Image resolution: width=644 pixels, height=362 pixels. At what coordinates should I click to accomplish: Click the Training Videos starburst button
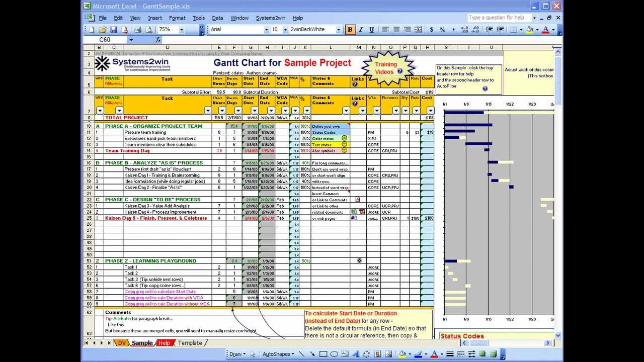[386, 68]
